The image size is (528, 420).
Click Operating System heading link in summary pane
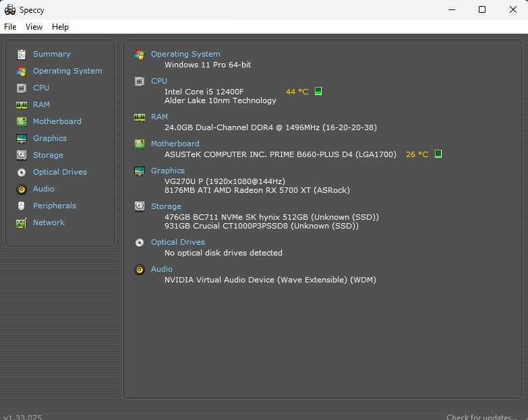(185, 54)
